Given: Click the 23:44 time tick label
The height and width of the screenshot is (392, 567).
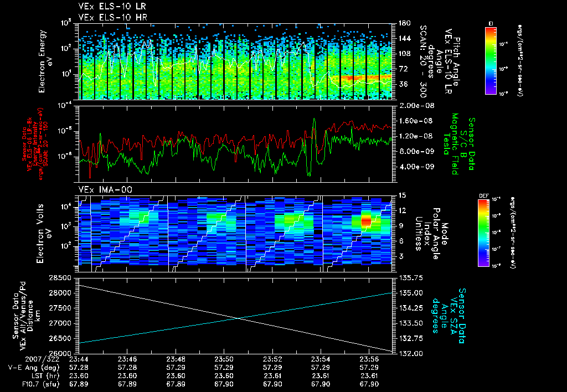Looking at the screenshot, I should (79, 359).
